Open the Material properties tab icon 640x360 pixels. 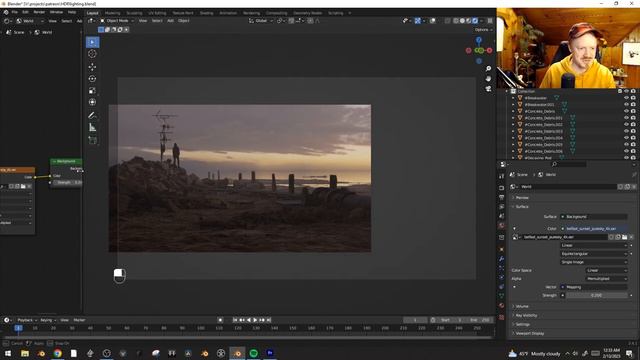coord(502,306)
